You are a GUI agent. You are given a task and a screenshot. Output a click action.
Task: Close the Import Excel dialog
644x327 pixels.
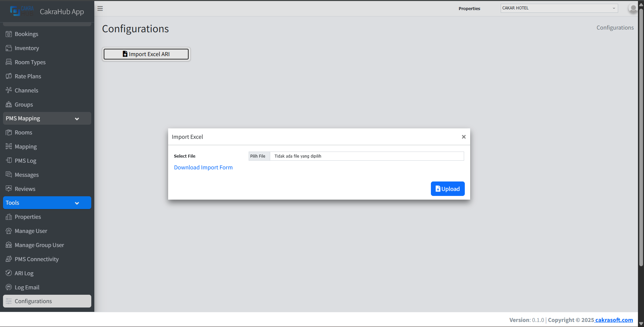(x=463, y=137)
